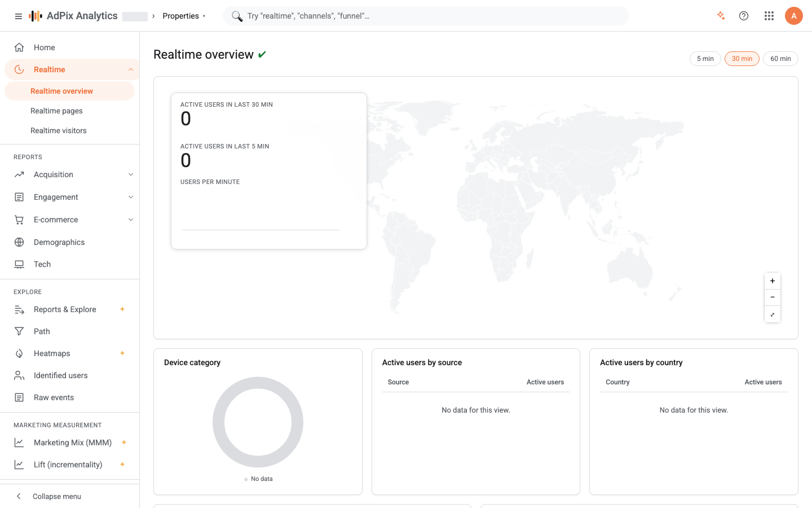The height and width of the screenshot is (508, 812).
Task: Expand the E-commerce reports section
Action: tap(131, 220)
